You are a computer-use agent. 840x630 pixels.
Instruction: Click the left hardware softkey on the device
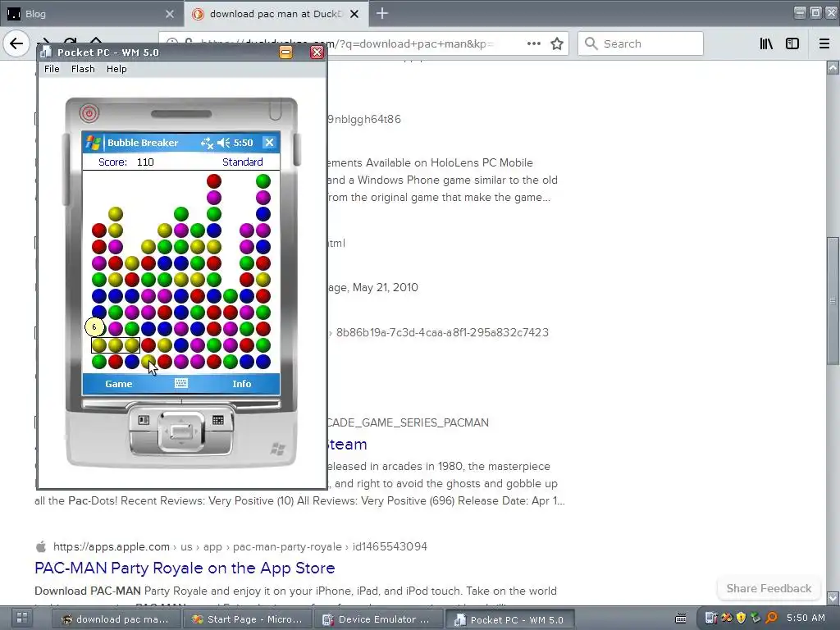click(144, 420)
